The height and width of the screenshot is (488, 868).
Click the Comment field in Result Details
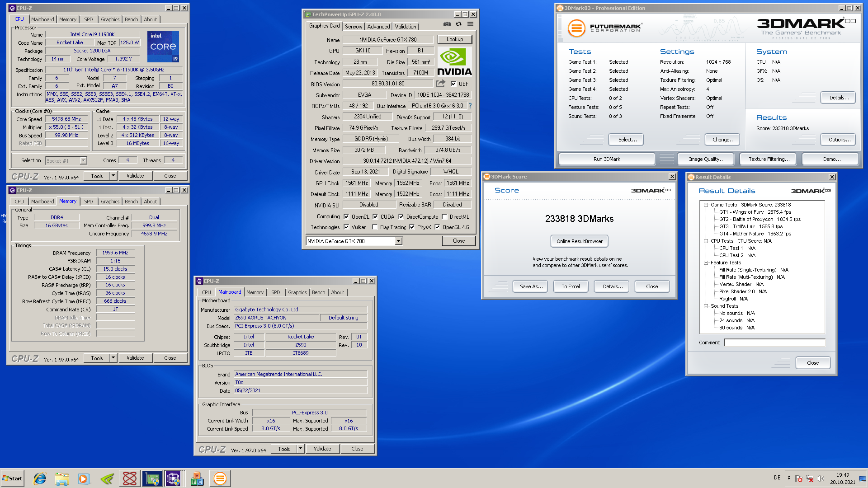pos(774,343)
